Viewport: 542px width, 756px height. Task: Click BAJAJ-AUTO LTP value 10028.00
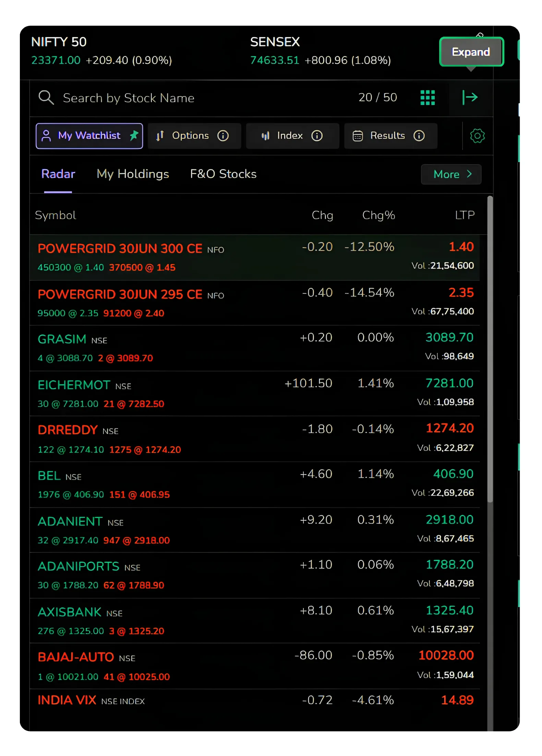[446, 655]
